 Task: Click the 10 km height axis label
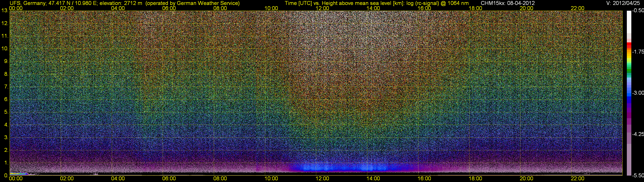5,49
